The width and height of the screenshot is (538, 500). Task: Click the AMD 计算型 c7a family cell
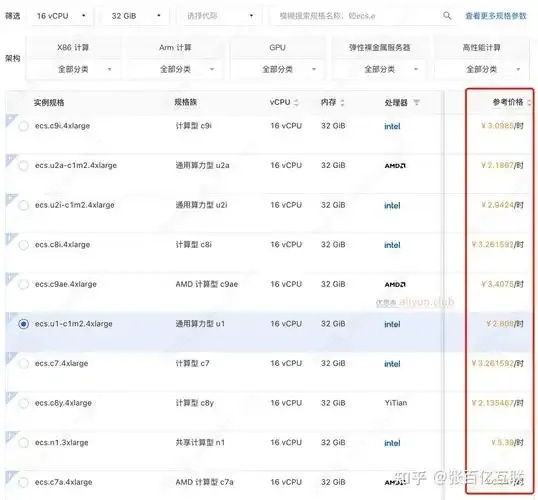point(204,482)
